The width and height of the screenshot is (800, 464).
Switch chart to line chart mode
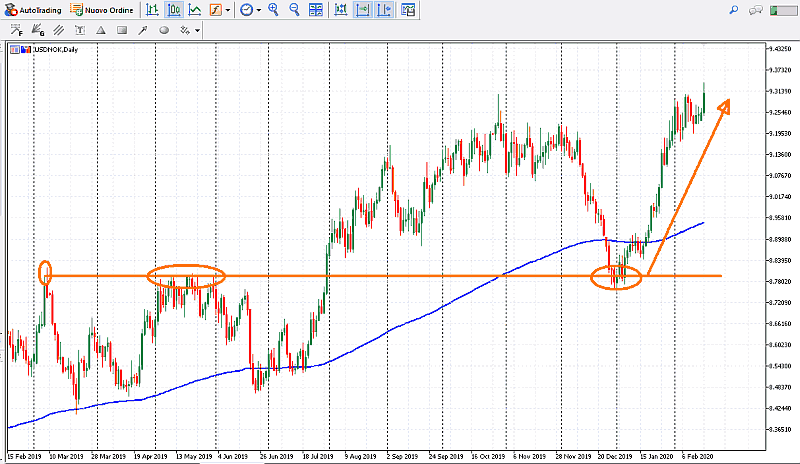194,10
